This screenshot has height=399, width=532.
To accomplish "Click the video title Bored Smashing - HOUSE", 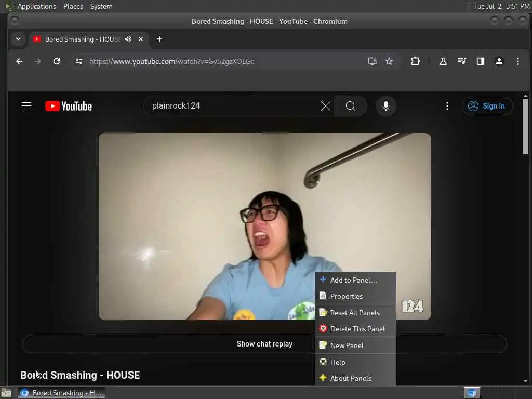I will pos(80,375).
